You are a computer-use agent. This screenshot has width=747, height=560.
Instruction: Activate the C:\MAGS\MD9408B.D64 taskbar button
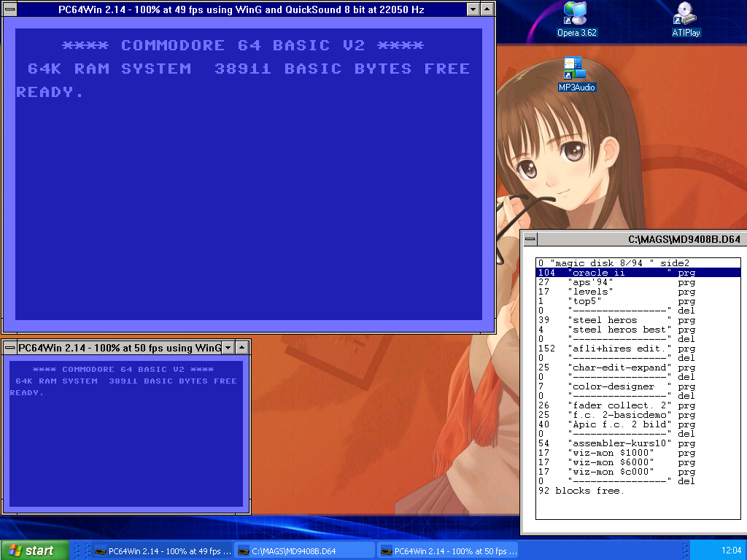[x=306, y=551]
